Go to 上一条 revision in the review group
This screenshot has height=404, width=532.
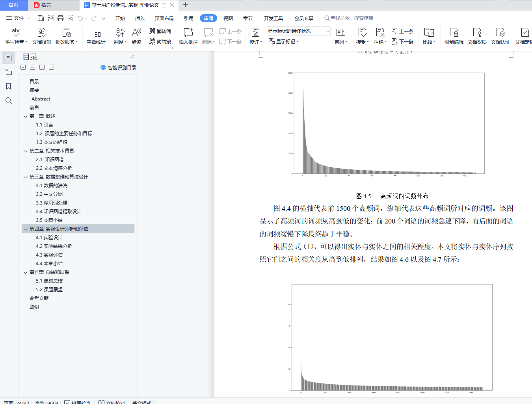pos(402,31)
